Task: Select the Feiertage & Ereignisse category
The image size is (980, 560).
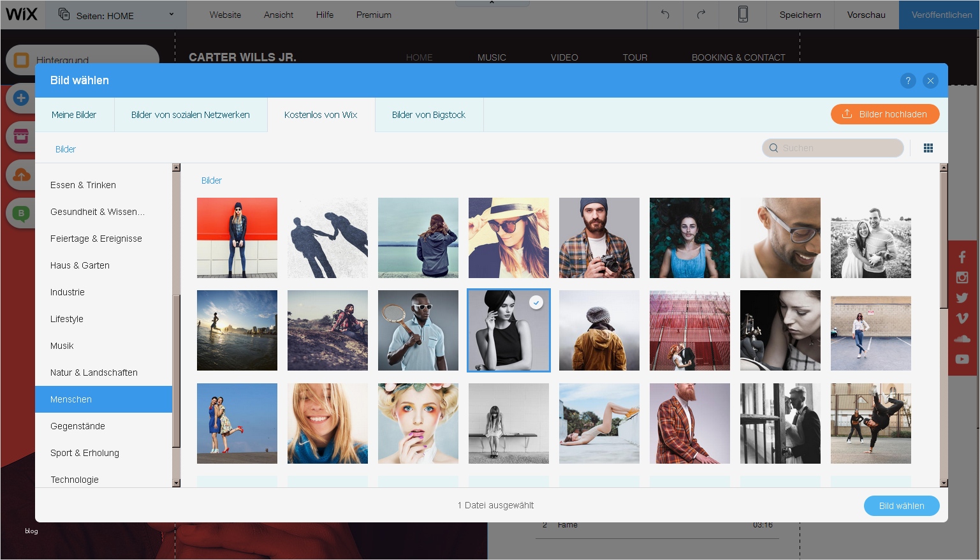Action: point(104,239)
